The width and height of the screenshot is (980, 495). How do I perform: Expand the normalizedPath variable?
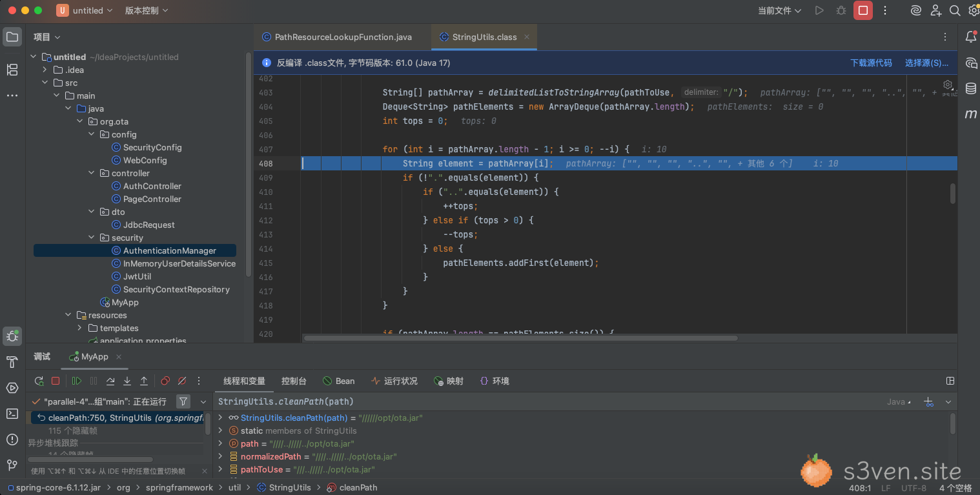pyautogui.click(x=220, y=456)
